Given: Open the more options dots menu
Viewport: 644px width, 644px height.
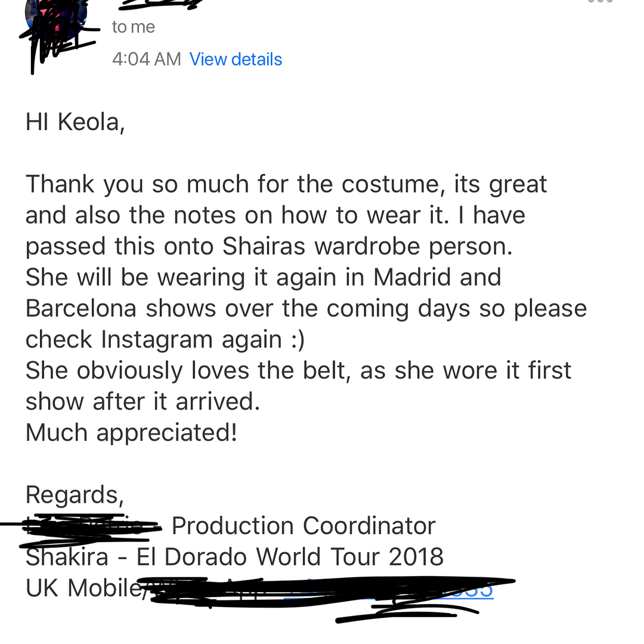Looking at the screenshot, I should (x=599, y=2).
